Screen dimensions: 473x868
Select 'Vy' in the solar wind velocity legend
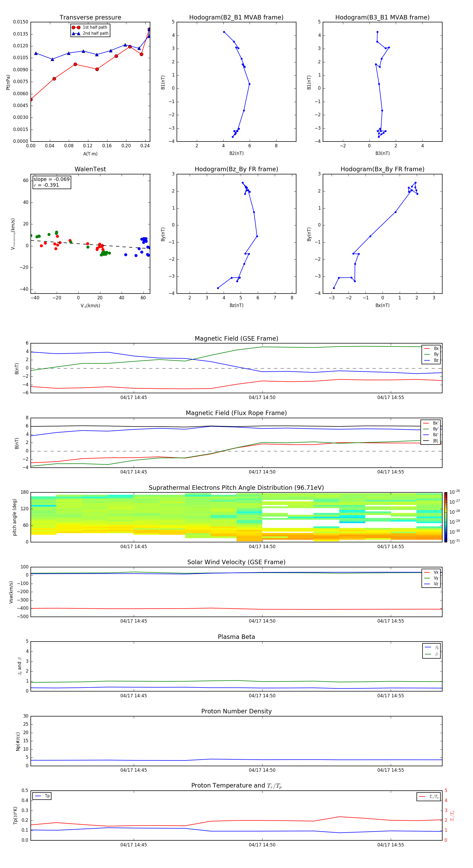[431, 578]
